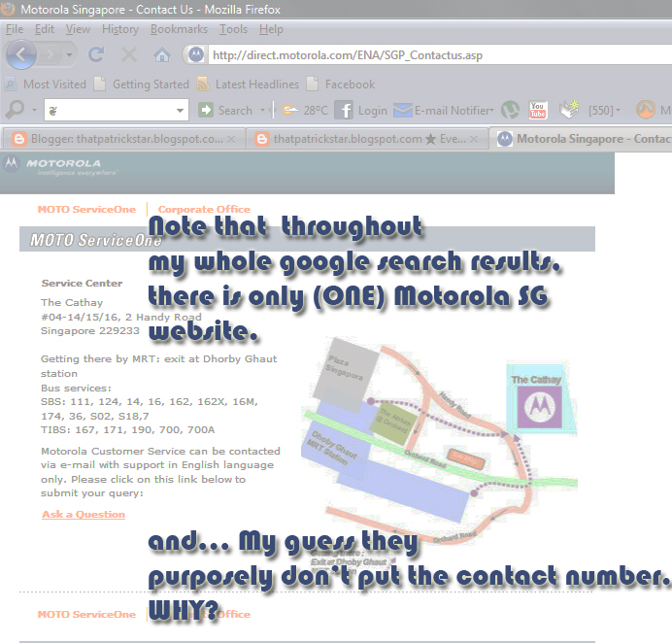Close the Blogger thatpatrickstar tab
The height and width of the screenshot is (643, 672).
click(x=231, y=139)
